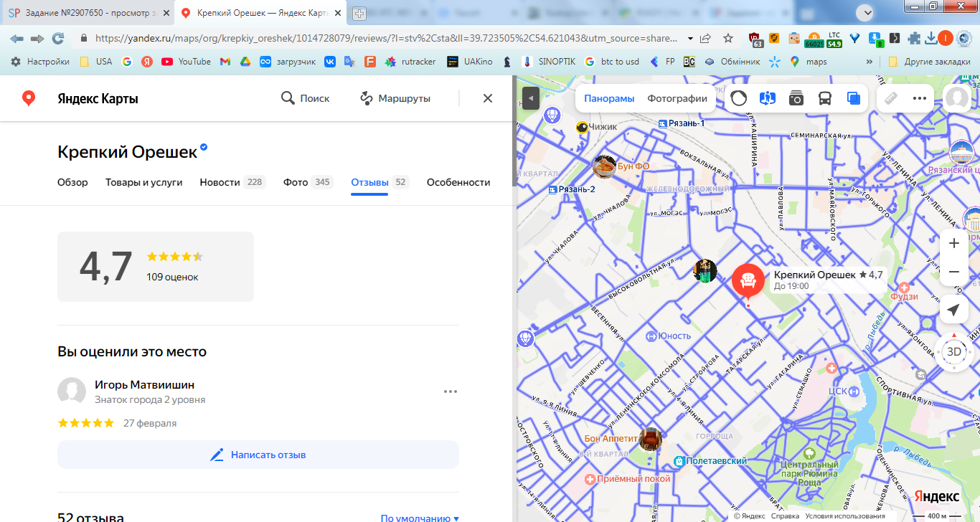Close the Крепкий Орешек organization card

(488, 98)
